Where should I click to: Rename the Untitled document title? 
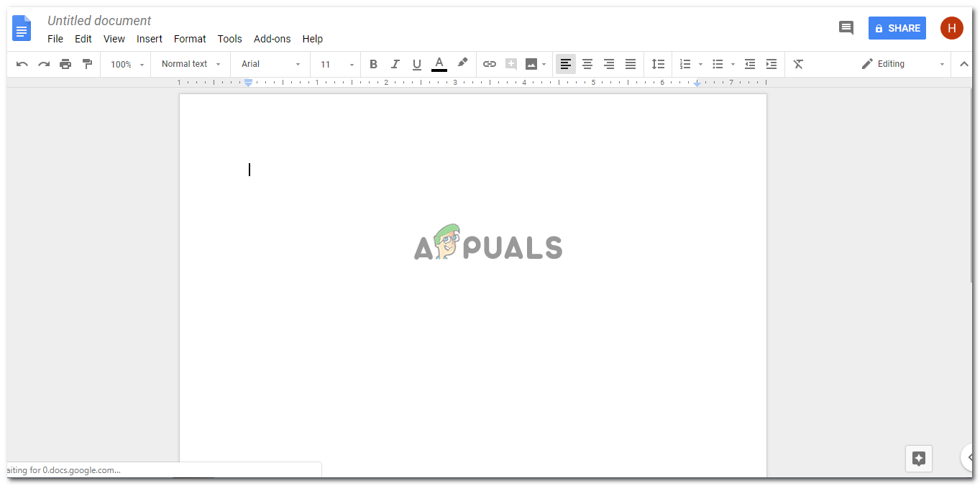(x=99, y=21)
